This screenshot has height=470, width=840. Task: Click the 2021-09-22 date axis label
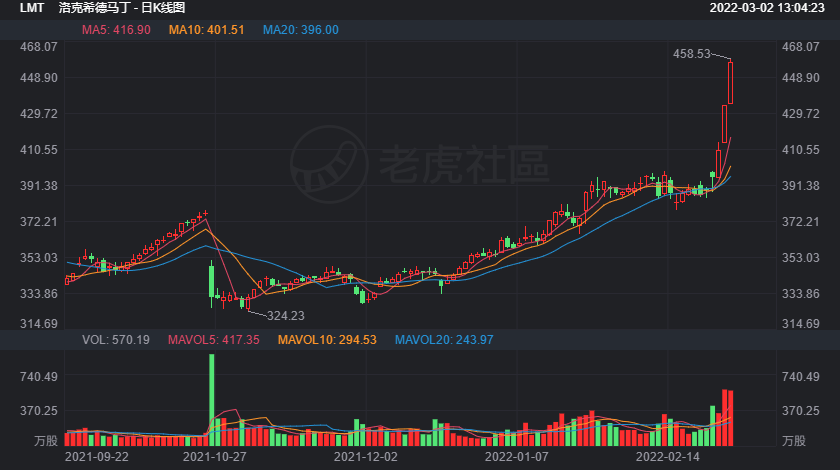96,457
